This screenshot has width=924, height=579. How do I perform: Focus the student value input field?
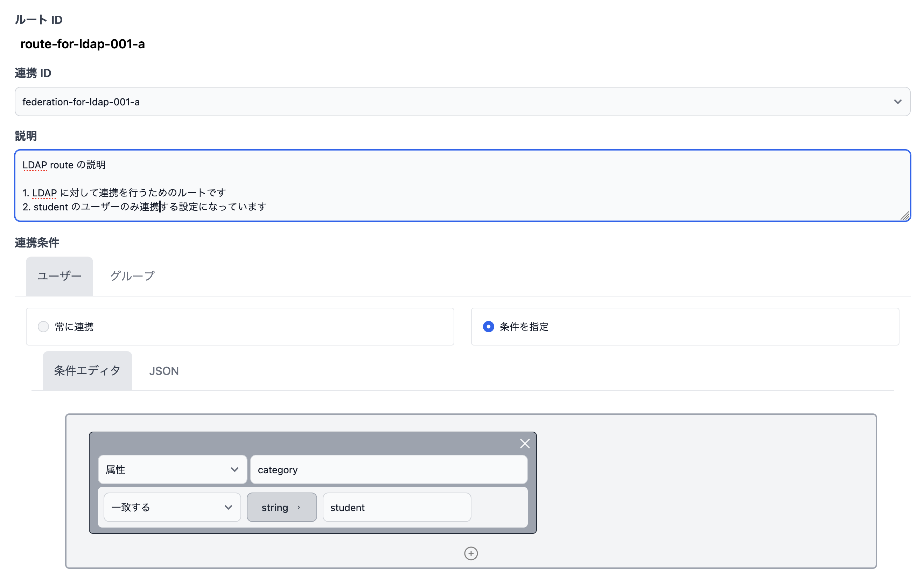[397, 507]
